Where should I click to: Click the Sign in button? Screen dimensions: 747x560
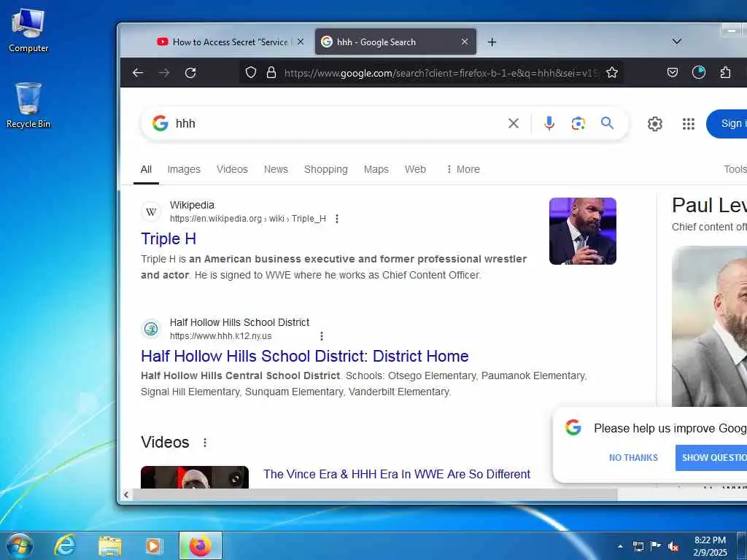(x=727, y=124)
